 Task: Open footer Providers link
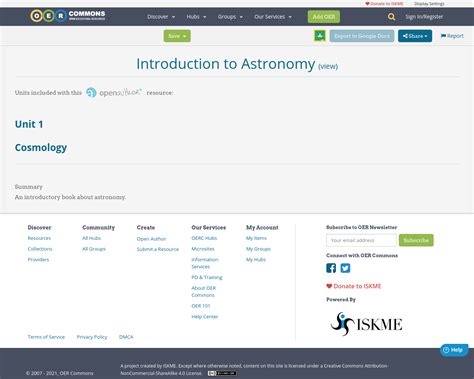coord(38,259)
